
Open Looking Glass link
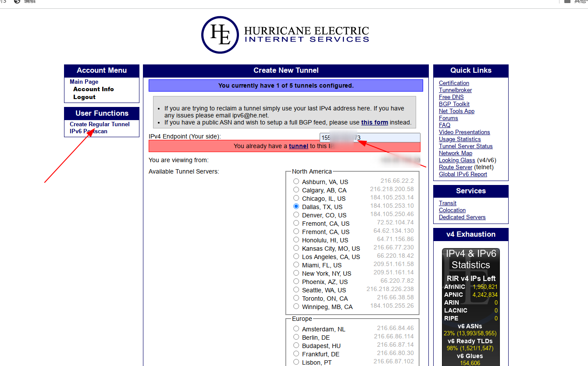[x=457, y=160]
